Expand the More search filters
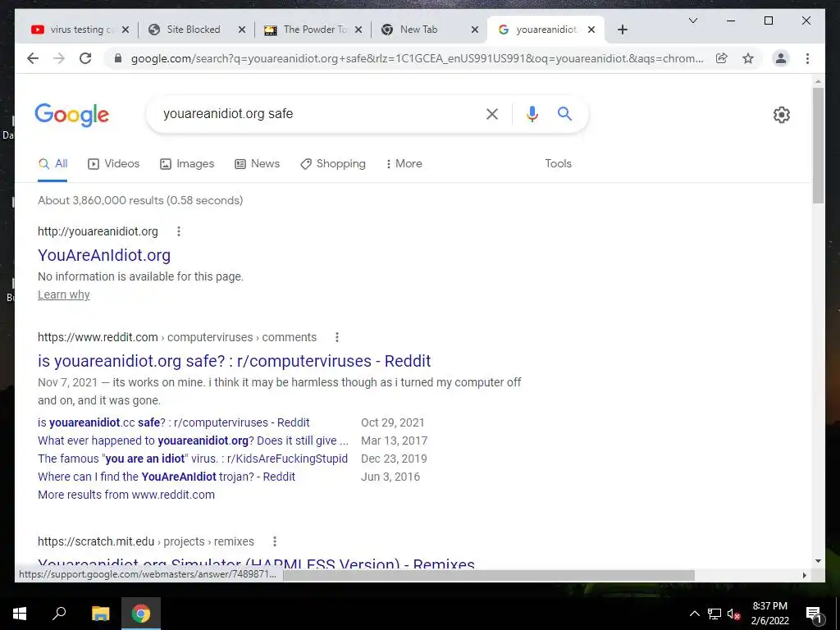Screen dimensions: 840x630 pos(404,164)
